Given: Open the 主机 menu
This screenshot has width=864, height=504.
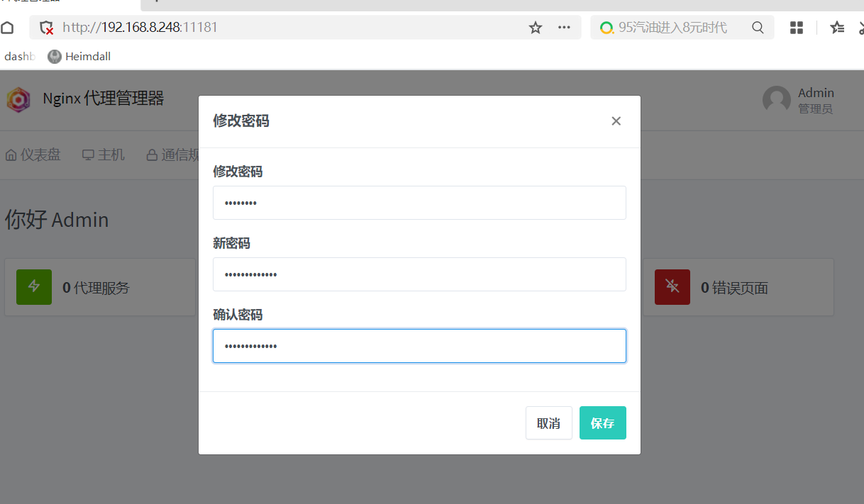Looking at the screenshot, I should (x=104, y=155).
